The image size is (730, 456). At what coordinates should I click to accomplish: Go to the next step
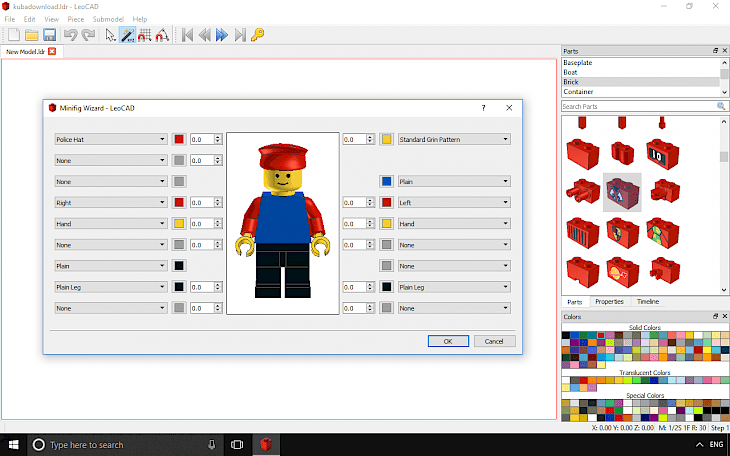pyautogui.click(x=222, y=35)
